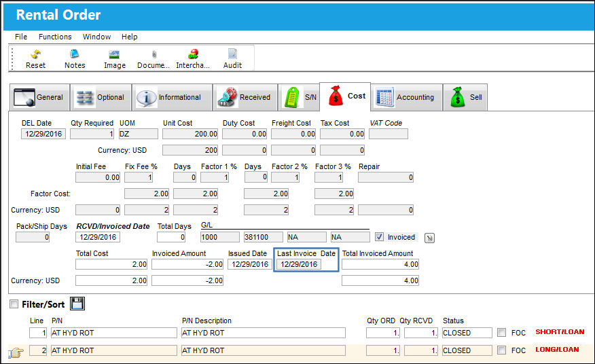Viewport: 595px width, 364px height.
Task: Open the Interchangeable toolbar icon
Action: tap(193, 54)
